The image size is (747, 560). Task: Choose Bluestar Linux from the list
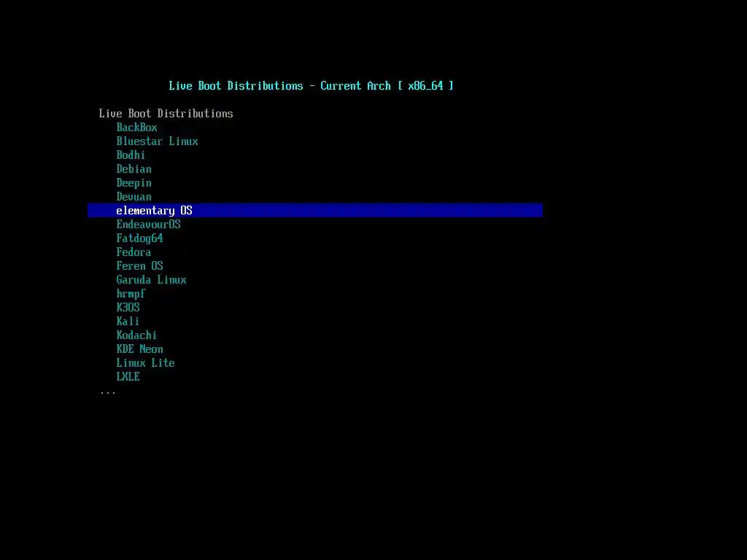click(158, 141)
